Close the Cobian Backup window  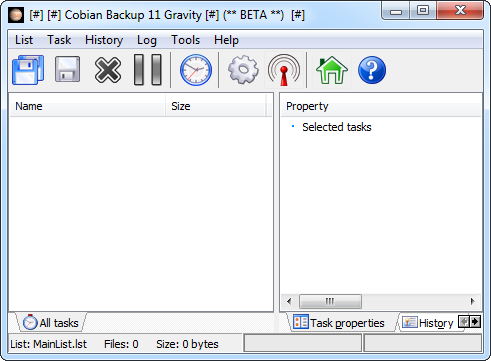pos(460,11)
